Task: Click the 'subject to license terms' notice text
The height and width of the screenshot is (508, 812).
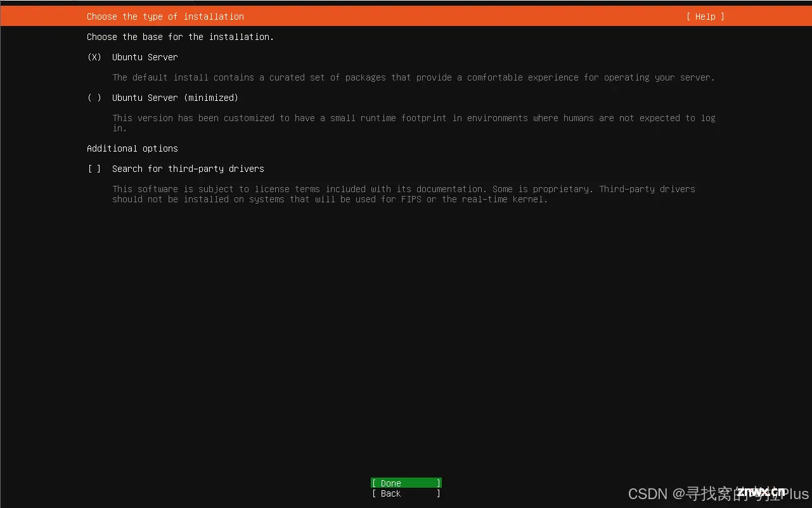Action: (404, 194)
